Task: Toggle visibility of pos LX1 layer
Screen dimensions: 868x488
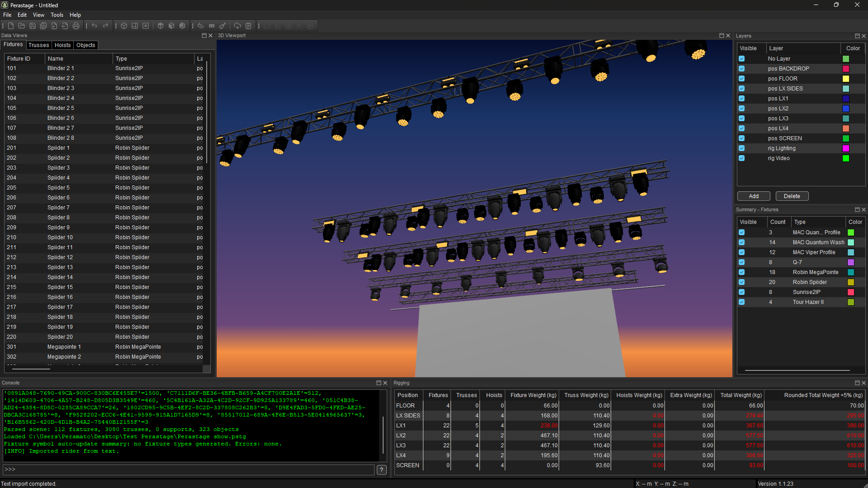Action: [742, 99]
